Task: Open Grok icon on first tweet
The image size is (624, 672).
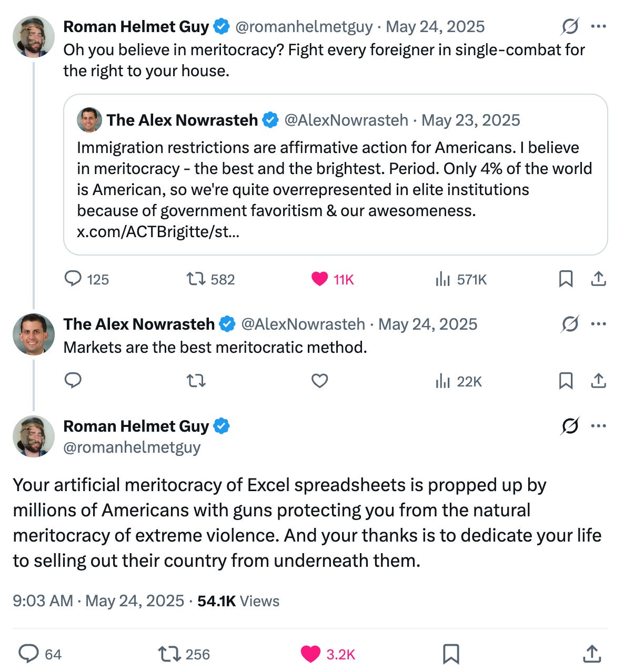Action: pyautogui.click(x=570, y=26)
